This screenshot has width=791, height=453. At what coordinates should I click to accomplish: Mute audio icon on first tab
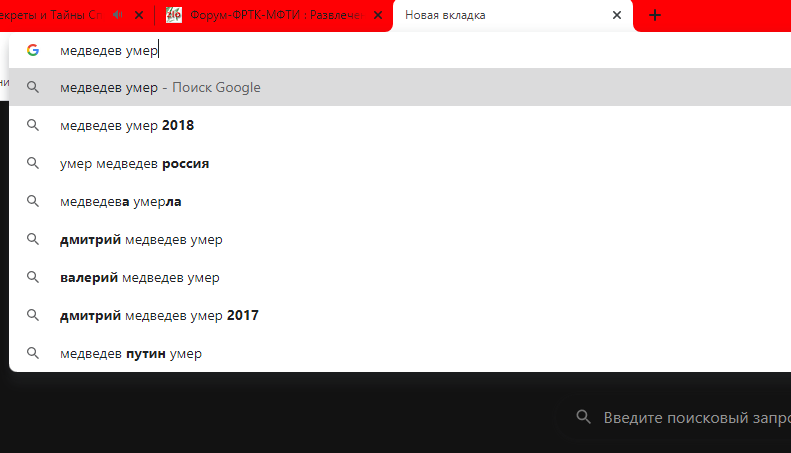tap(118, 15)
